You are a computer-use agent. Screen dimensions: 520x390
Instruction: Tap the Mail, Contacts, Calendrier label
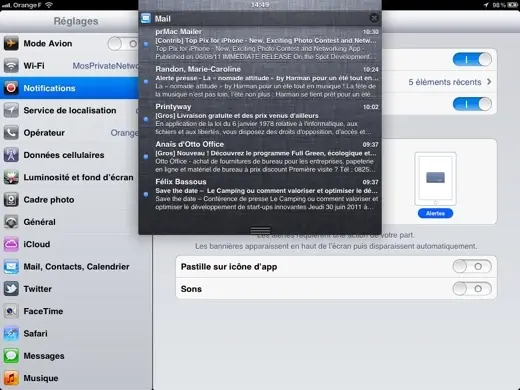(76, 267)
